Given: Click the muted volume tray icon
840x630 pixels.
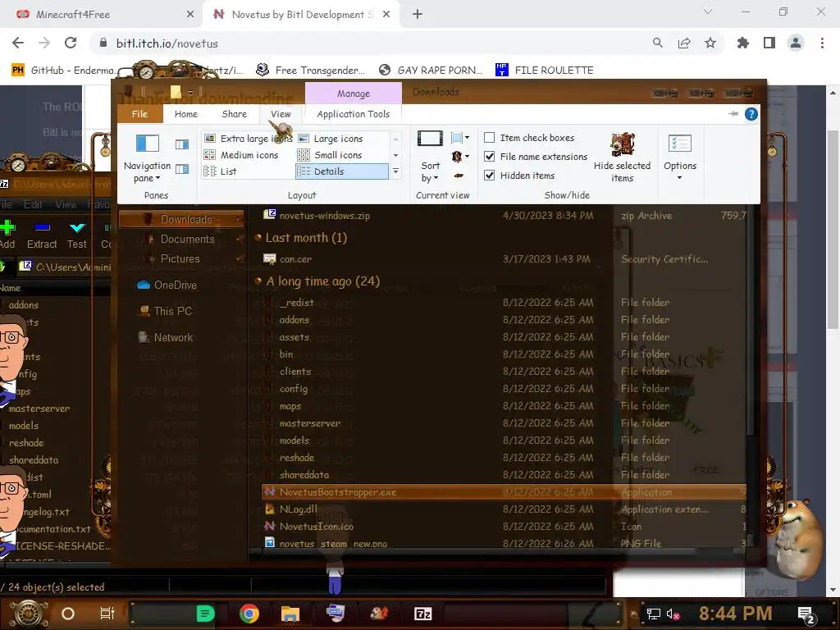Looking at the screenshot, I should tap(673, 614).
